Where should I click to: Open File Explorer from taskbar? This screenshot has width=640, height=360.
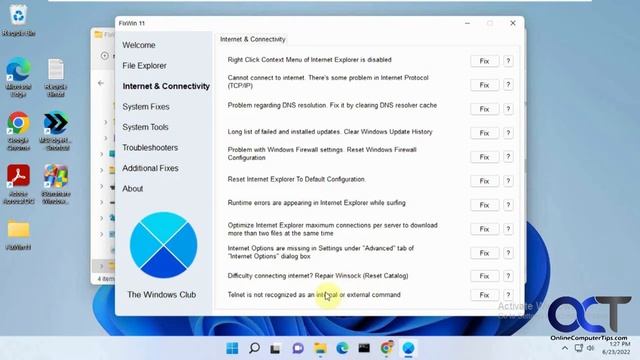(x=320, y=348)
